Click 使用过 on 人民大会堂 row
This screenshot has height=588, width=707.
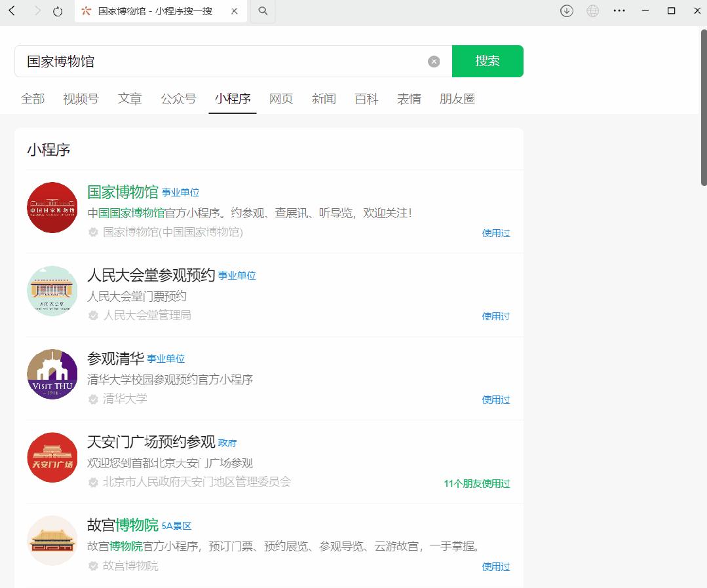496,316
